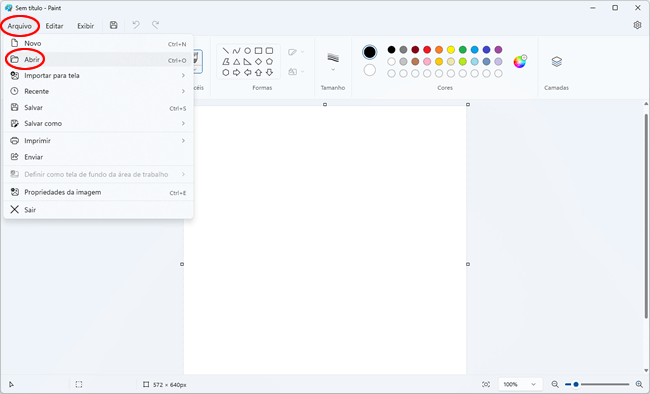Click the vertical scrollbar
The width and height of the screenshot is (650, 394).
tap(646, 216)
